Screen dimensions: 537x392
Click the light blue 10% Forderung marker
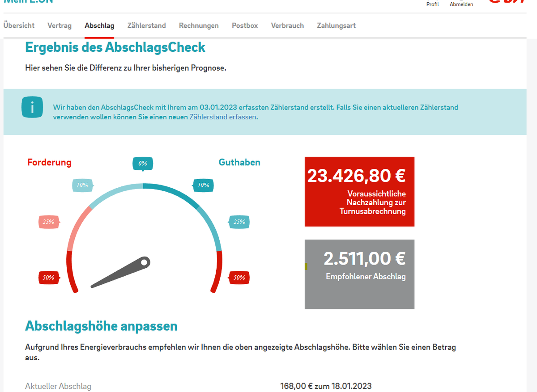(x=82, y=185)
